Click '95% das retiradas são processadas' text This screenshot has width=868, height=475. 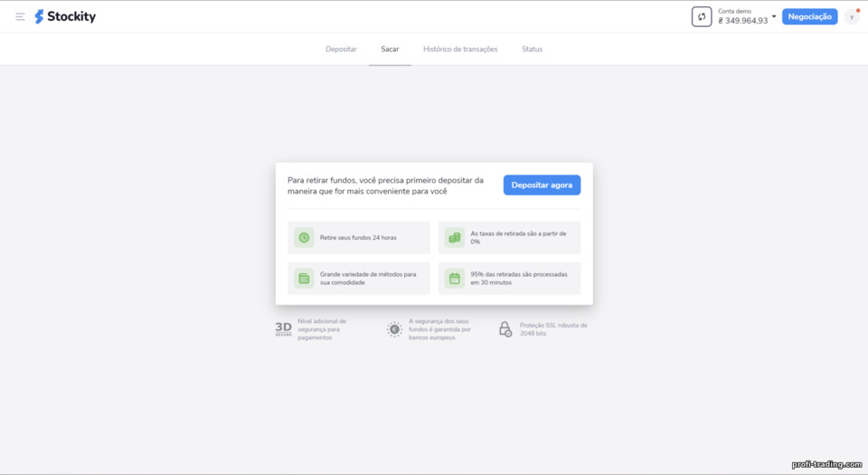click(x=519, y=279)
